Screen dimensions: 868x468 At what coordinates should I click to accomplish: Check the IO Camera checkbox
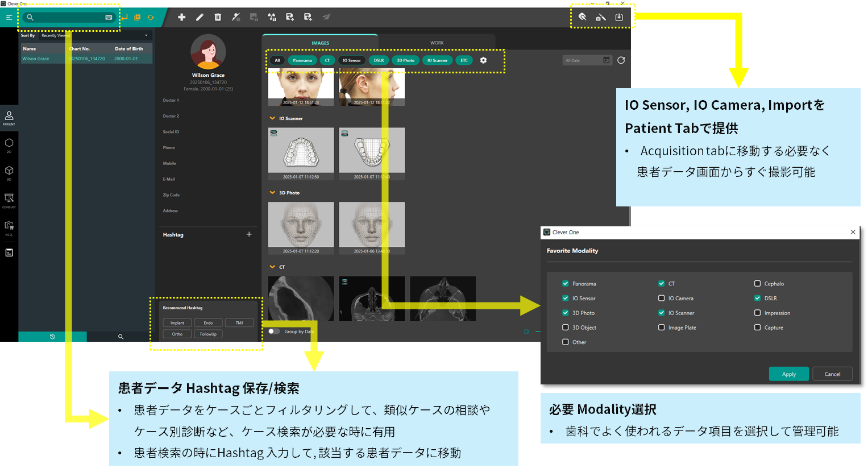pyautogui.click(x=661, y=298)
